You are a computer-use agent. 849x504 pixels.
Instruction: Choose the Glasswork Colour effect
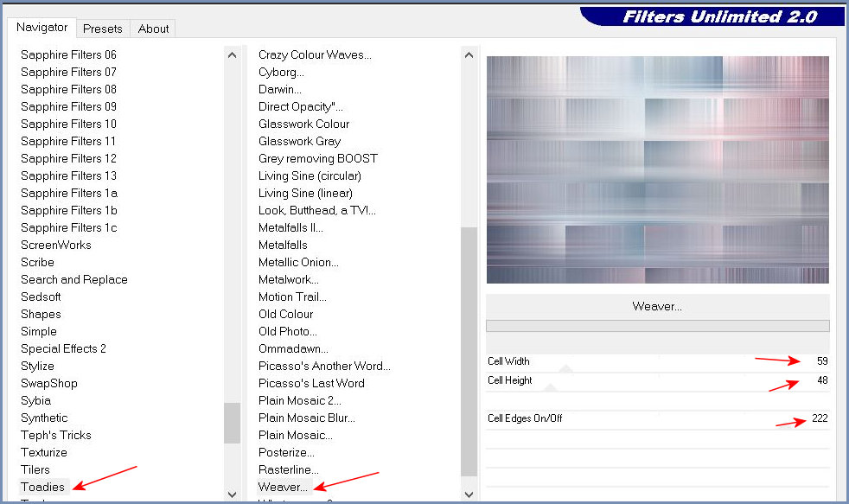(x=303, y=124)
